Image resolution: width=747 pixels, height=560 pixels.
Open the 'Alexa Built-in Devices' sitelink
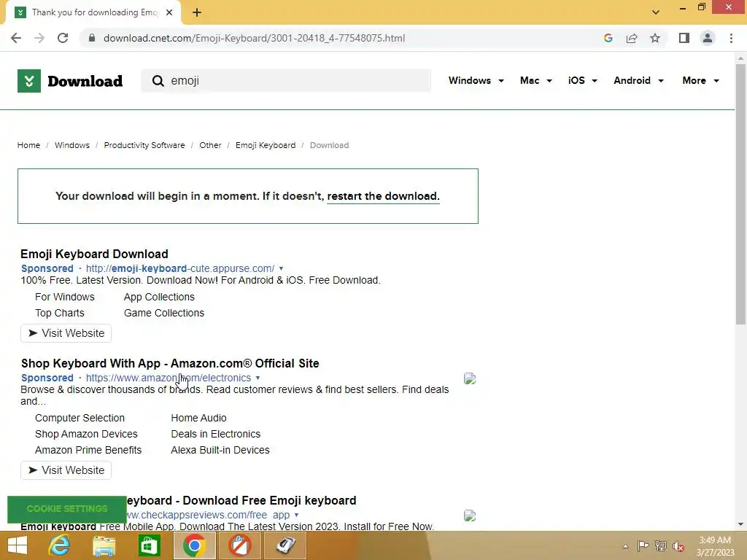[x=220, y=451]
